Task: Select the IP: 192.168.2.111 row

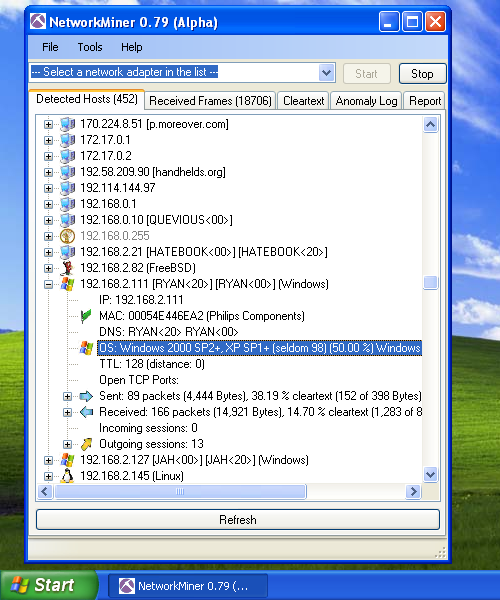Action: click(x=141, y=300)
